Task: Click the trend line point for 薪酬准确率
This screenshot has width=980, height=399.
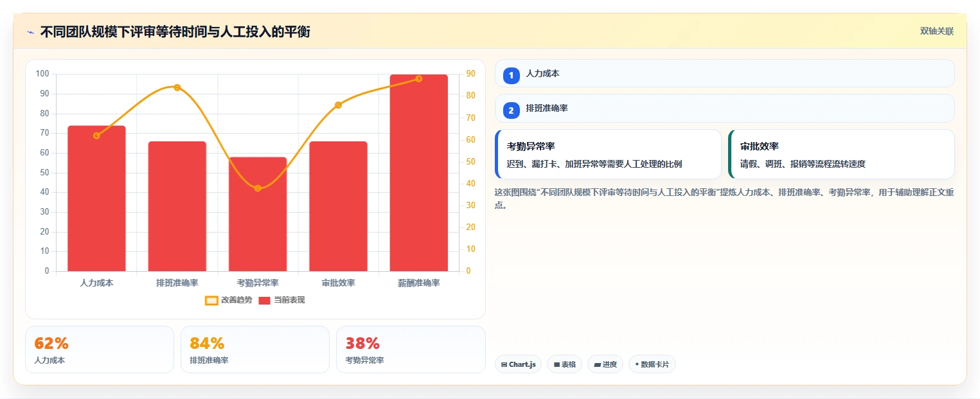Action: [x=419, y=78]
